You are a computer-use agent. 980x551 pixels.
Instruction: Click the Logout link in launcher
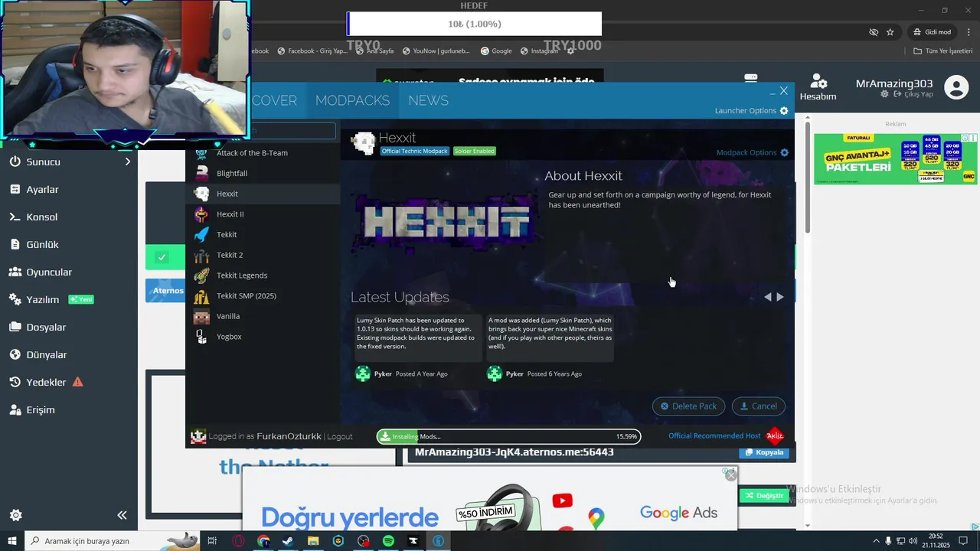click(x=340, y=436)
